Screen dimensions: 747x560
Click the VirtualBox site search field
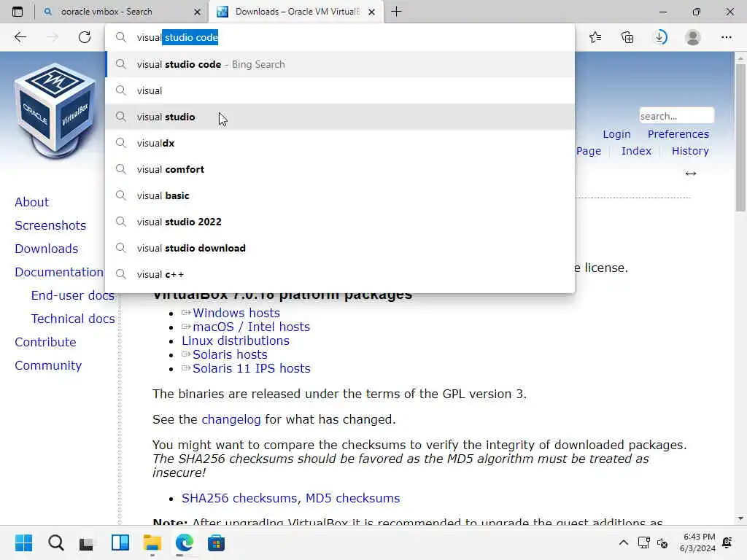676,116
